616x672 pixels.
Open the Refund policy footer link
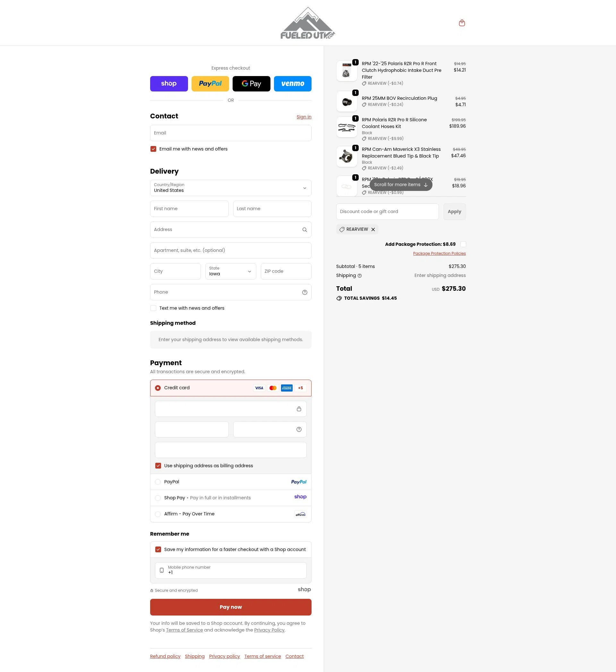pos(165,656)
